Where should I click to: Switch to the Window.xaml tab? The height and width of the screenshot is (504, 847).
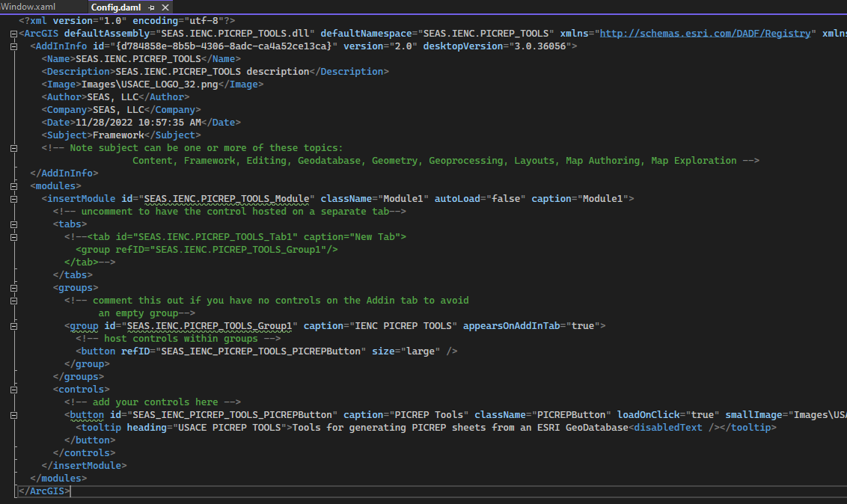[28, 6]
